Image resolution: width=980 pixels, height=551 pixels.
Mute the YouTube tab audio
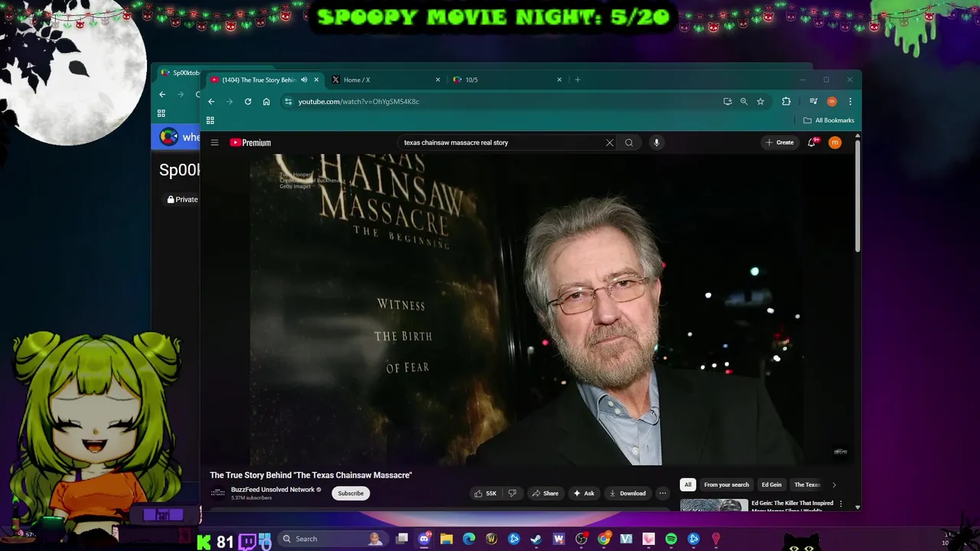point(304,80)
